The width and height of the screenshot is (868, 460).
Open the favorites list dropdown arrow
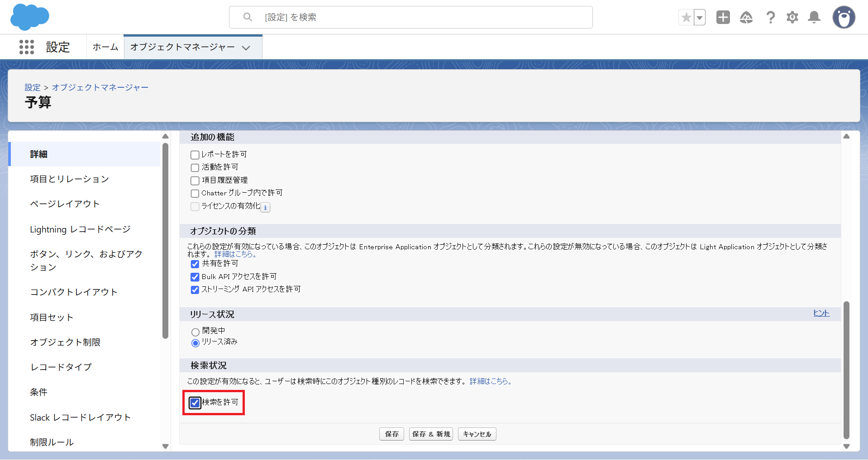[700, 18]
